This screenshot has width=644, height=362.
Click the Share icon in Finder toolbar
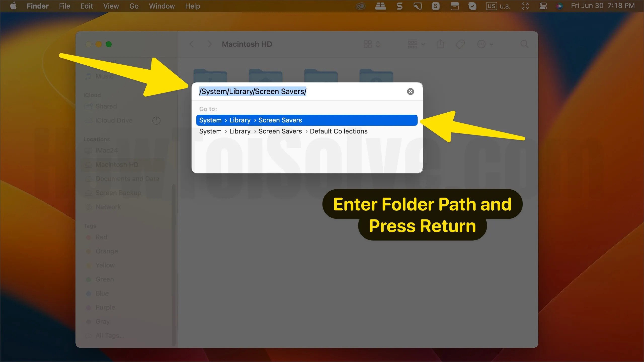[x=440, y=44]
